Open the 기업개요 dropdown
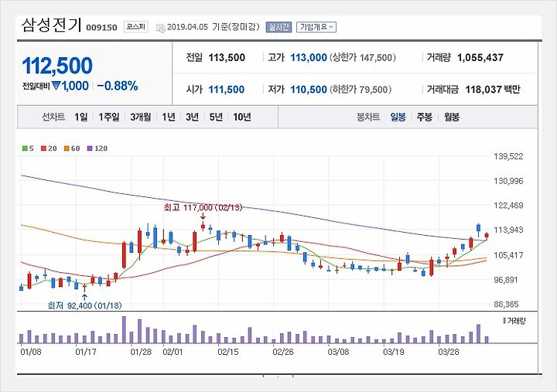 [x=316, y=27]
